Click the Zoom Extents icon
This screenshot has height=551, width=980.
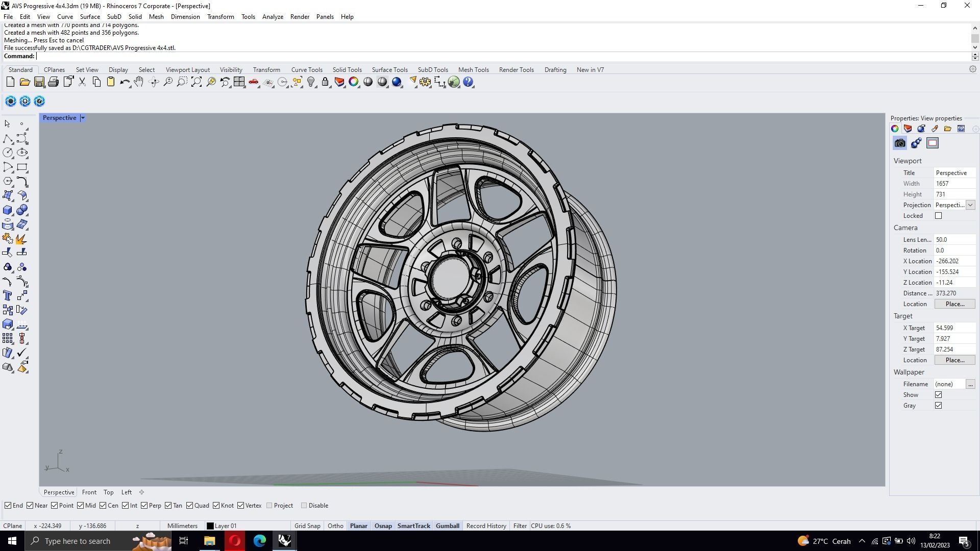coord(197,82)
